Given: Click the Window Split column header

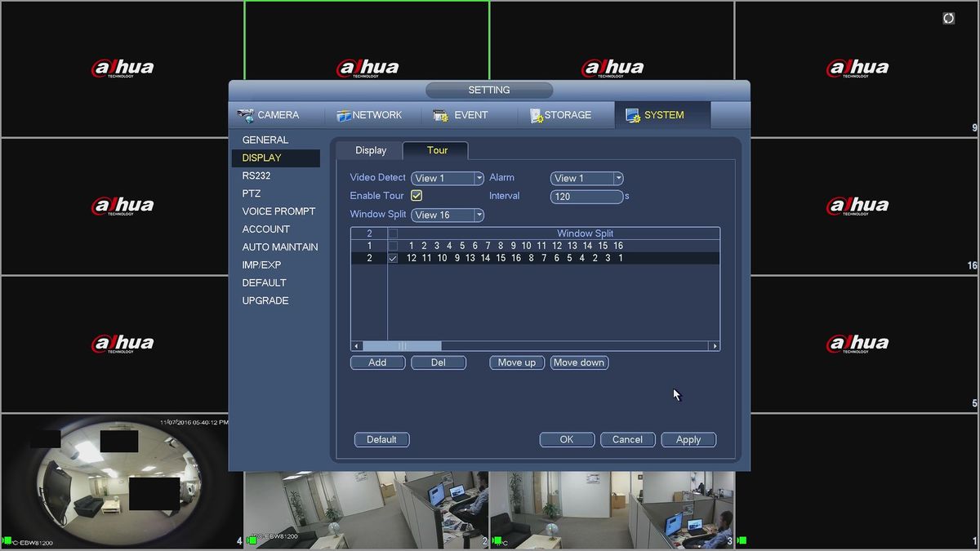Looking at the screenshot, I should pos(585,233).
